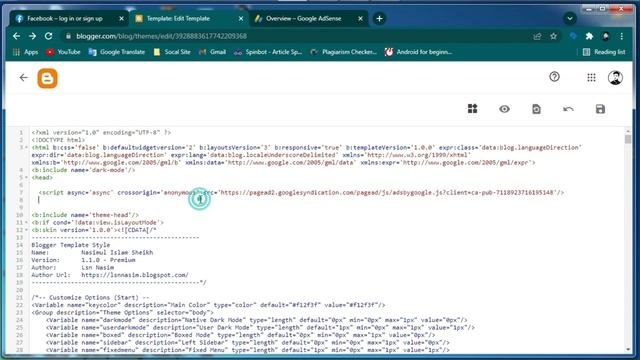
Task: Go forward in browser history
Action: 32,36
